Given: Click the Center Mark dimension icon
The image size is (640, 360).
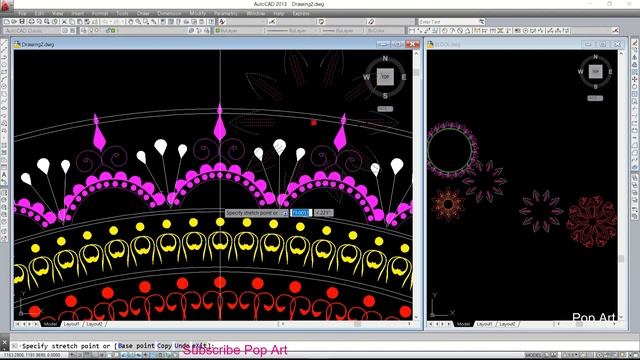Looking at the screenshot, I should 525,31.
